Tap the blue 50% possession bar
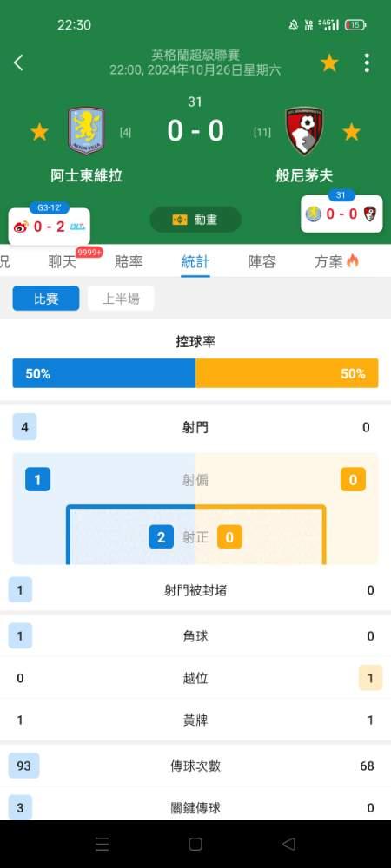 104,373
